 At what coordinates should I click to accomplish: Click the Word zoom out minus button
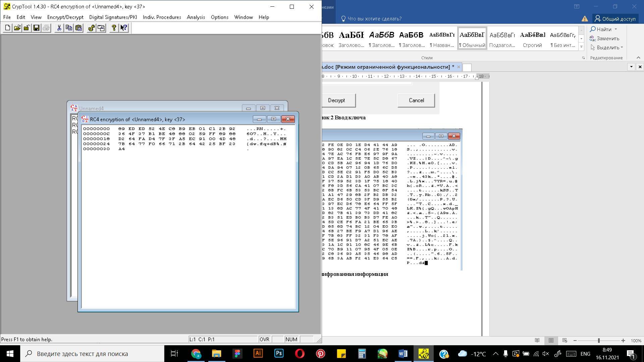pyautogui.click(x=575, y=341)
